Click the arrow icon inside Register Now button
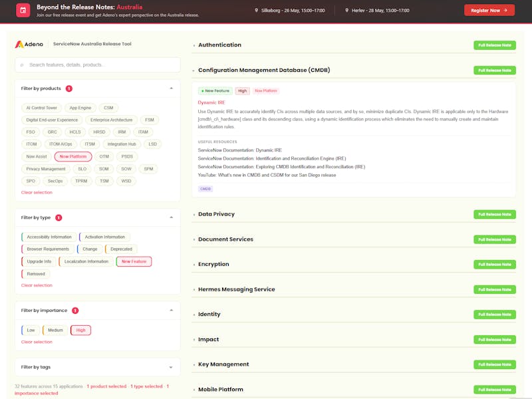This screenshot has width=532, height=399. 504,11
